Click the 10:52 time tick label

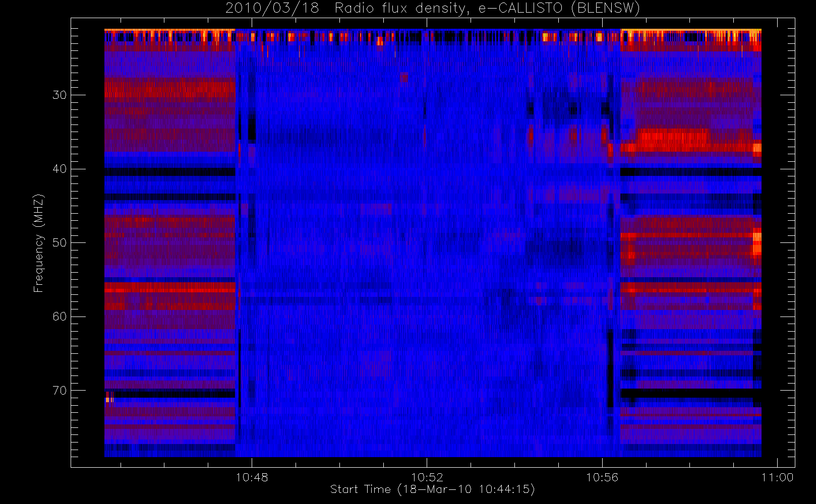coord(427,477)
